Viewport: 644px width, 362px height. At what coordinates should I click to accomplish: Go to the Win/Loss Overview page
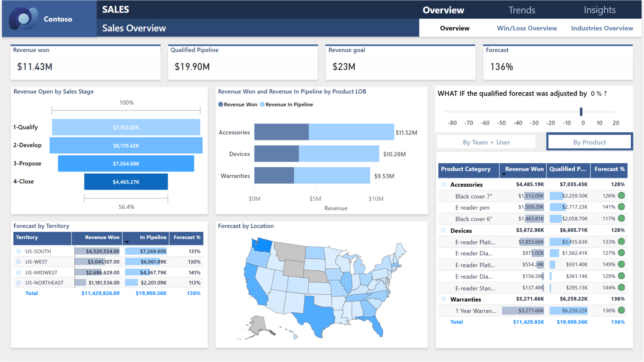pos(527,28)
